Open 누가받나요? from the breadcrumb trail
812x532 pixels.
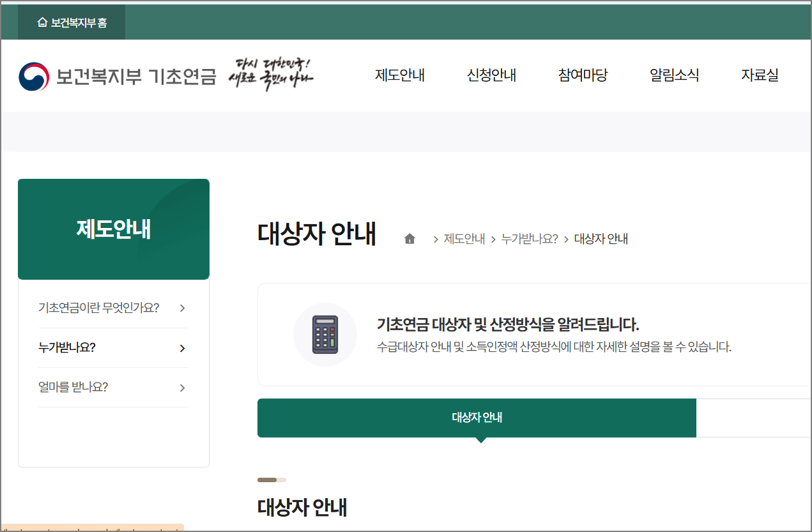pos(528,238)
